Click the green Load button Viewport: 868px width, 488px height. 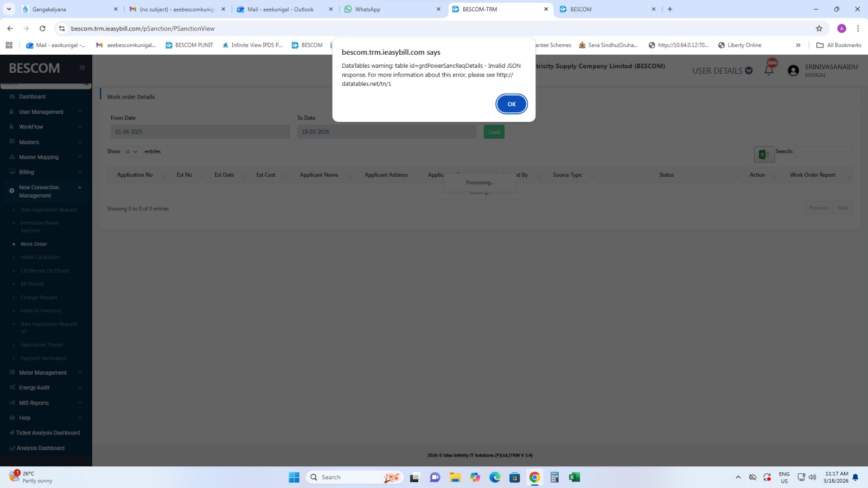tap(494, 132)
